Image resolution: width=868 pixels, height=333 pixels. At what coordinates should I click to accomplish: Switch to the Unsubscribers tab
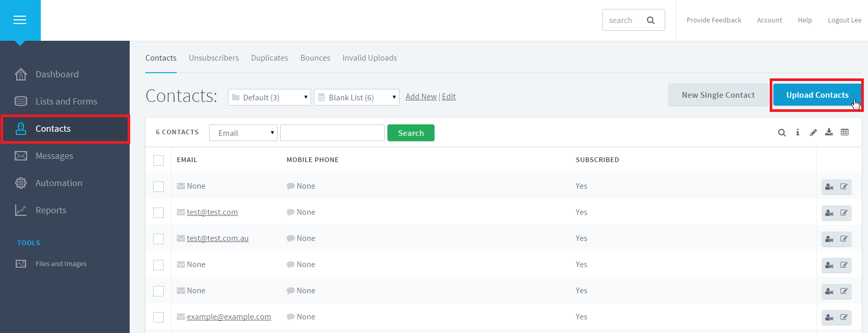(214, 58)
